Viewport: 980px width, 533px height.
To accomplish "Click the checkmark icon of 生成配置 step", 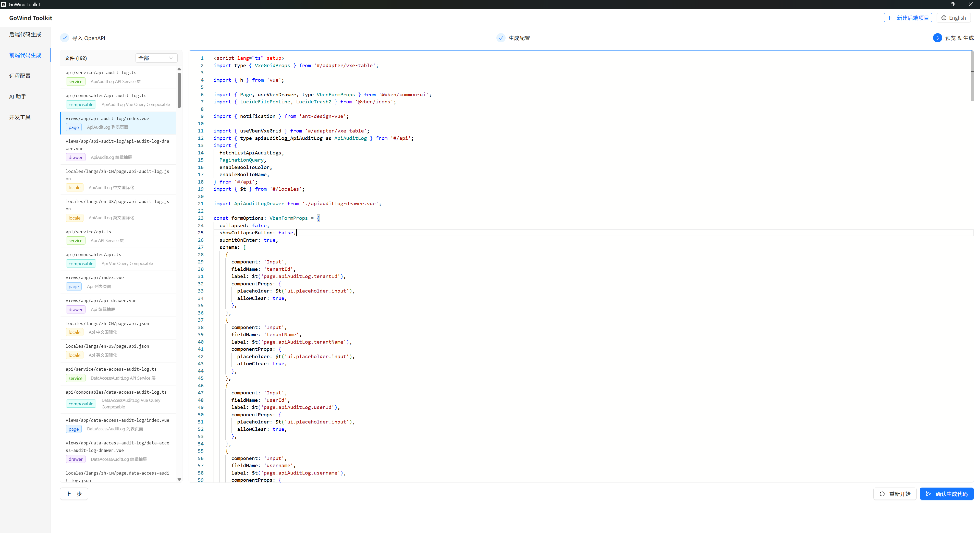I will (501, 38).
